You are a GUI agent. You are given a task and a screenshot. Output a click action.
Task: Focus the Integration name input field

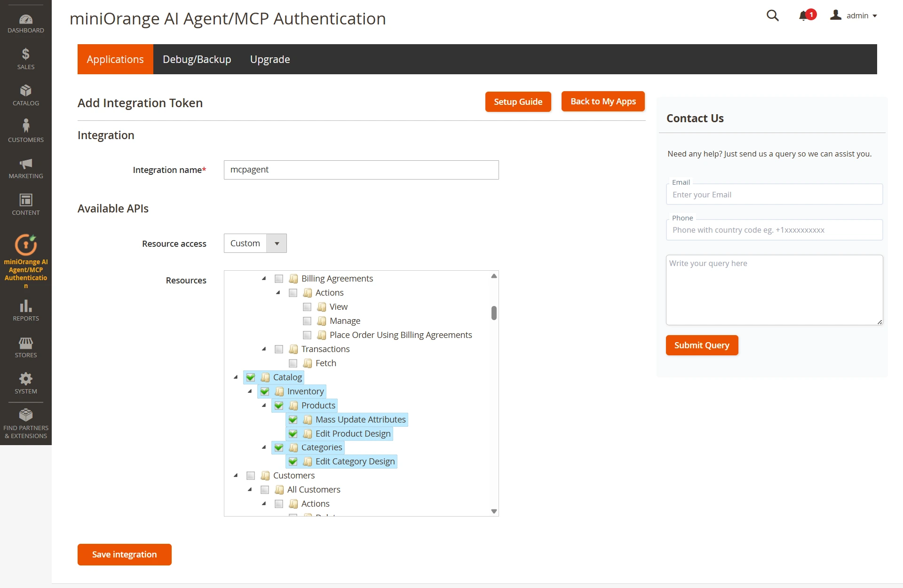pyautogui.click(x=361, y=170)
